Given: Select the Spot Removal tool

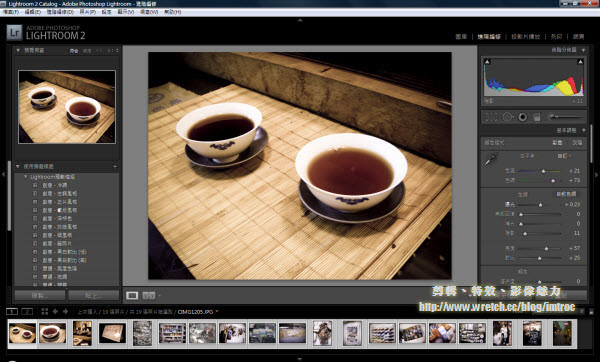Looking at the screenshot, I should click(x=507, y=117).
